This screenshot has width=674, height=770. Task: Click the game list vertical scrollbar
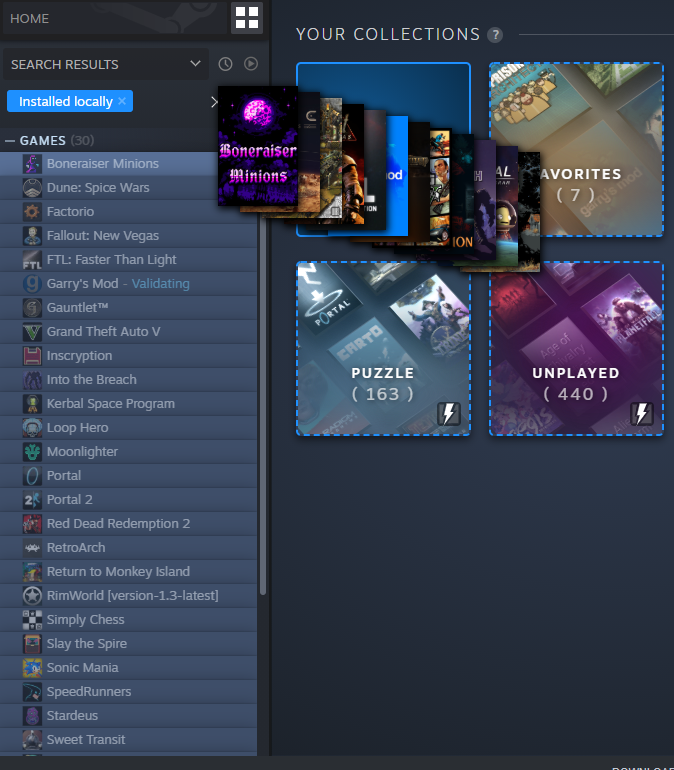pos(263,400)
